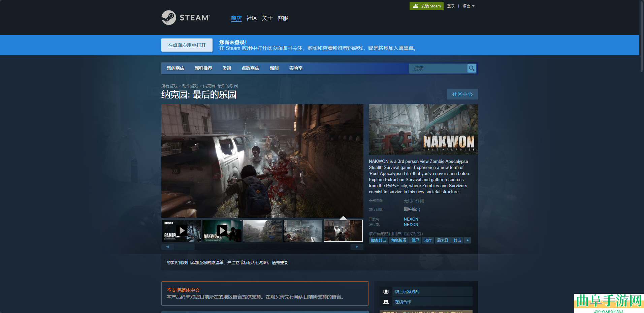The height and width of the screenshot is (313, 644).
Task: Select the 角色扮演 tag
Action: [399, 240]
